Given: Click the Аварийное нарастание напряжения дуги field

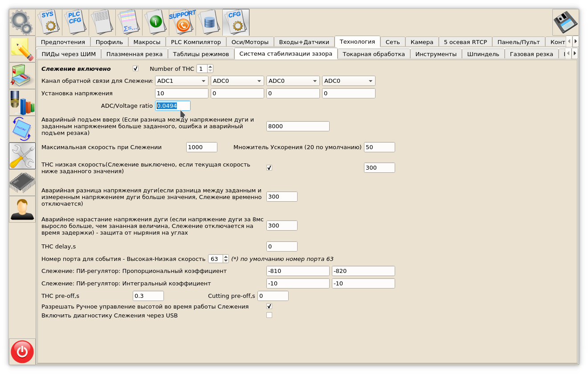Looking at the screenshot, I should pyautogui.click(x=282, y=225).
